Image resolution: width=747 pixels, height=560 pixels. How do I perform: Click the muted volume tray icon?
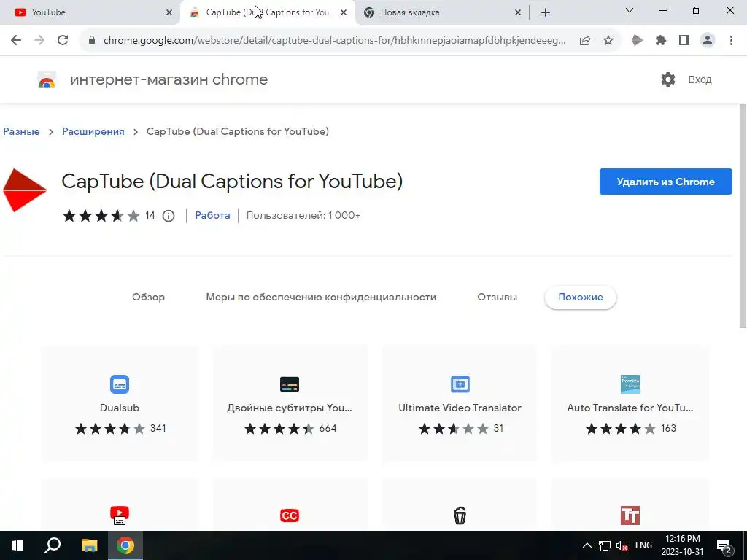(622, 545)
